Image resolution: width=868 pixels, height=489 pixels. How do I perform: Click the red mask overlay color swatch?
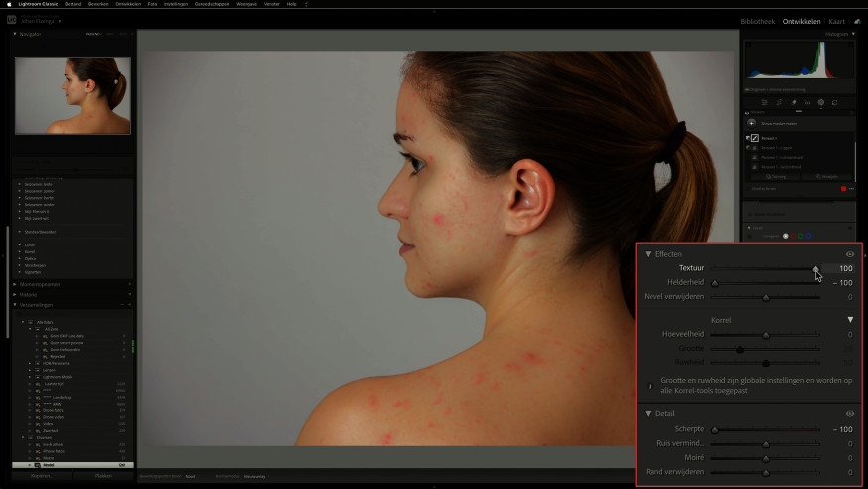point(843,188)
